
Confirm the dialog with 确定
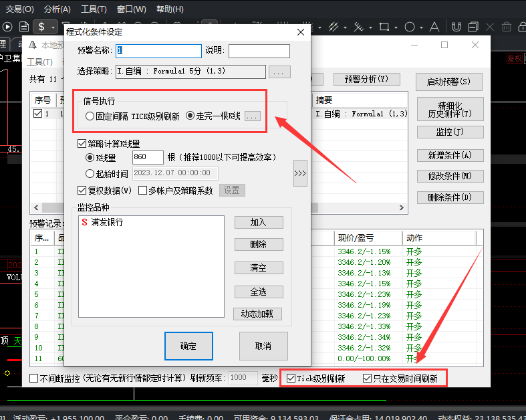point(188,346)
